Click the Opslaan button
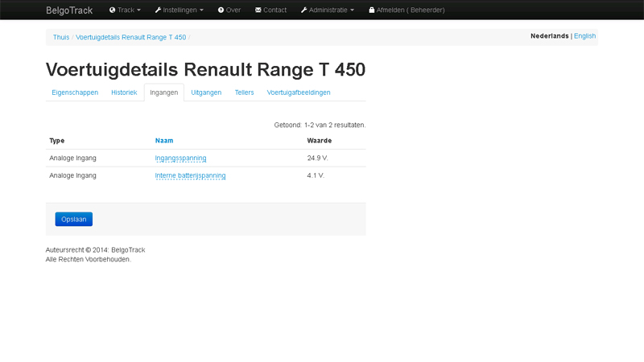Viewport: 644px width, 362px height. pos(74,219)
